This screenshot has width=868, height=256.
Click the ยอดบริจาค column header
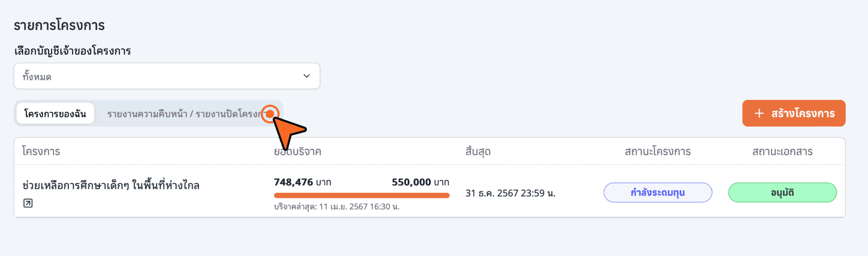tap(298, 151)
